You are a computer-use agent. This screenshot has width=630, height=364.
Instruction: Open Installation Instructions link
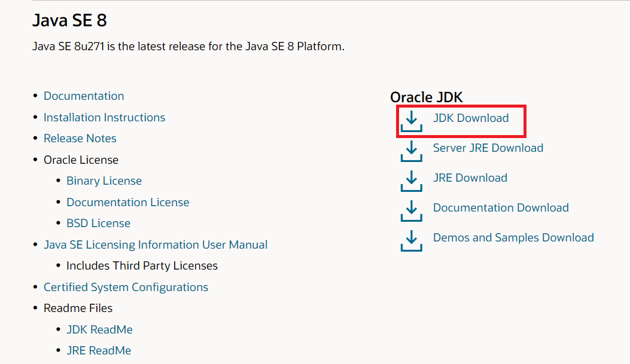[105, 117]
